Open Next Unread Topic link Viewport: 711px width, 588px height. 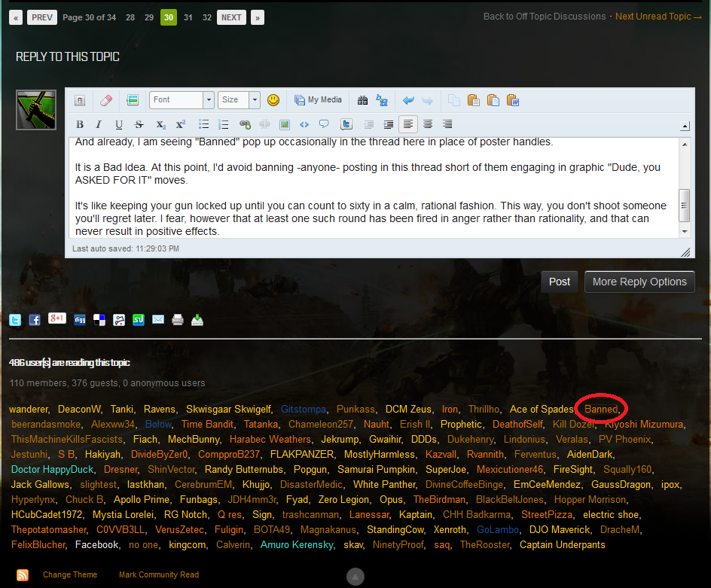tap(658, 17)
